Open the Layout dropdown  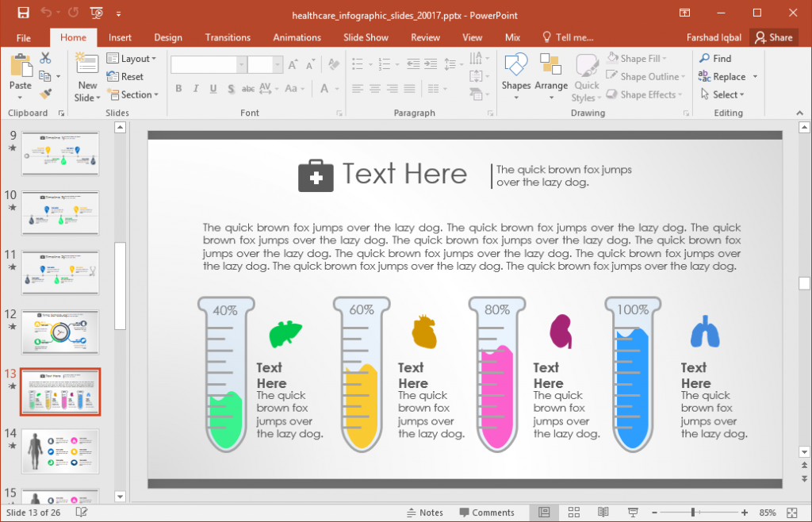click(132, 58)
